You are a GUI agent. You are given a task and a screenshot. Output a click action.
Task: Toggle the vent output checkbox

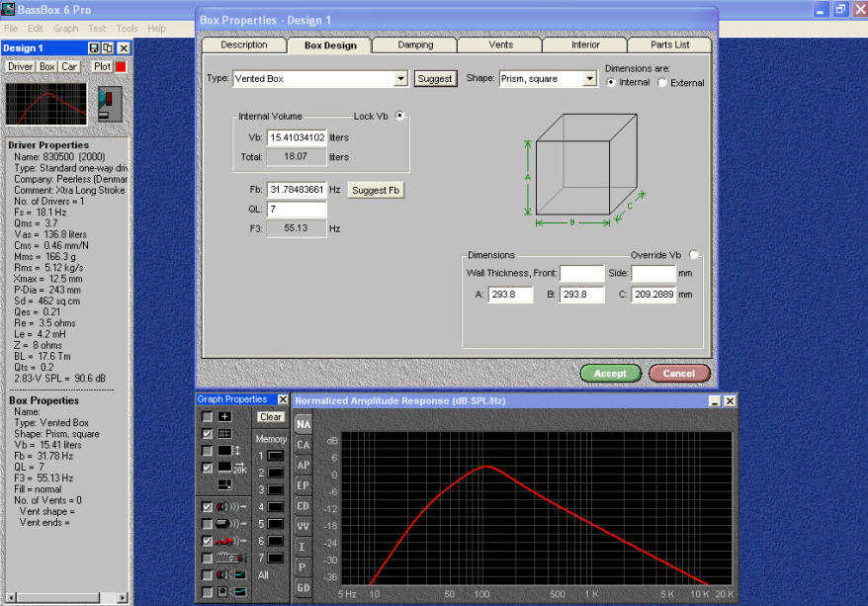coord(207,524)
